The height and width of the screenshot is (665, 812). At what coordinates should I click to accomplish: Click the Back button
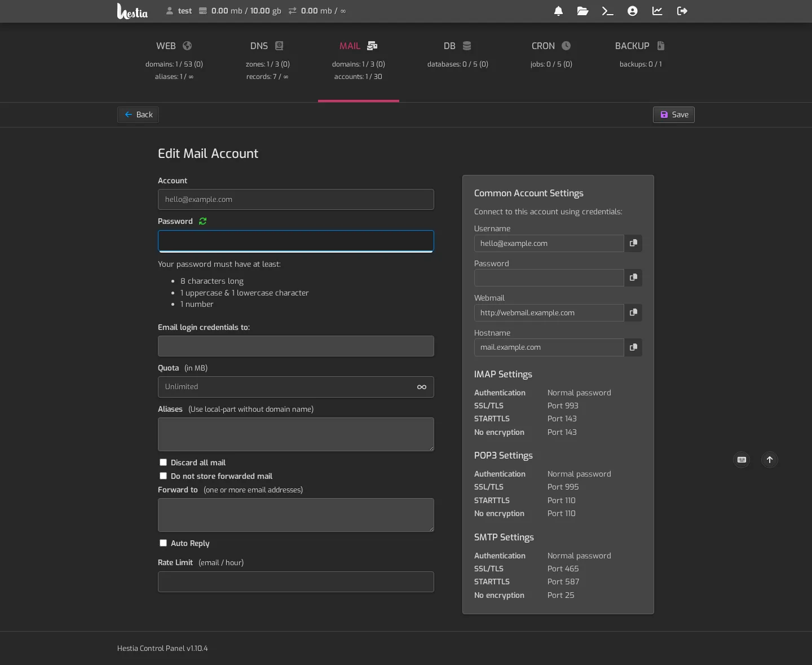[138, 114]
